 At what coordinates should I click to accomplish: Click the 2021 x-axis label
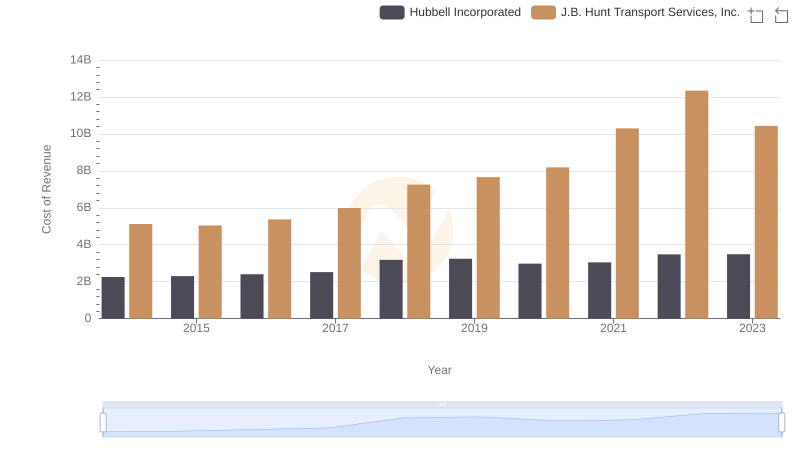613,328
